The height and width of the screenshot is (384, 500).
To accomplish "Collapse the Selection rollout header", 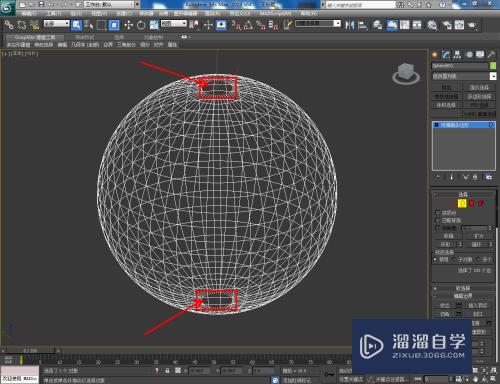I will coord(463,194).
